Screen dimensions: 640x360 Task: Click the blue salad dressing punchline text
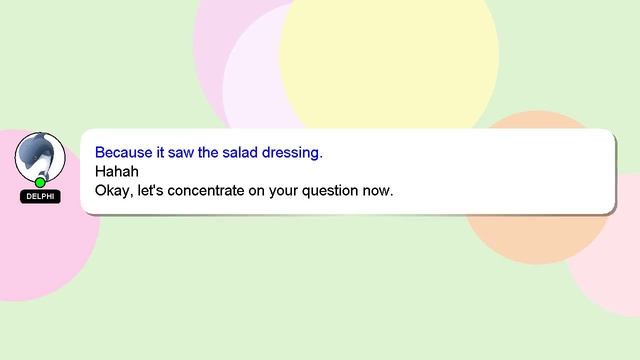click(209, 152)
